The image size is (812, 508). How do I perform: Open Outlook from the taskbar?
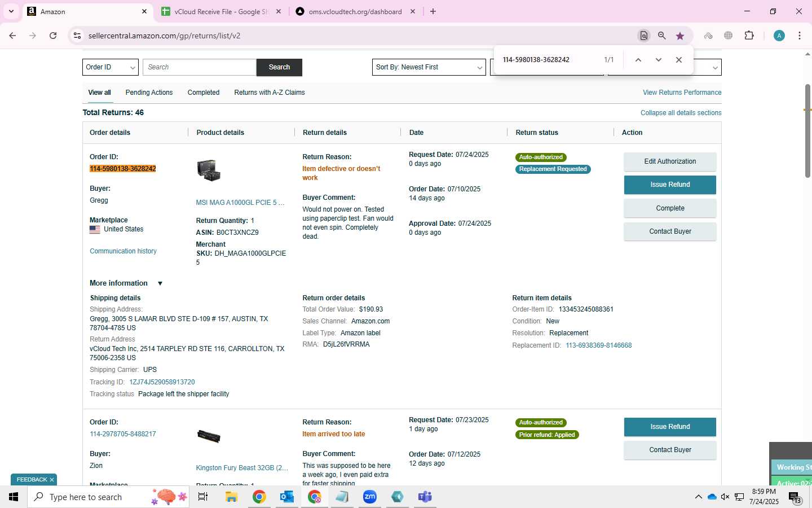coord(286,497)
